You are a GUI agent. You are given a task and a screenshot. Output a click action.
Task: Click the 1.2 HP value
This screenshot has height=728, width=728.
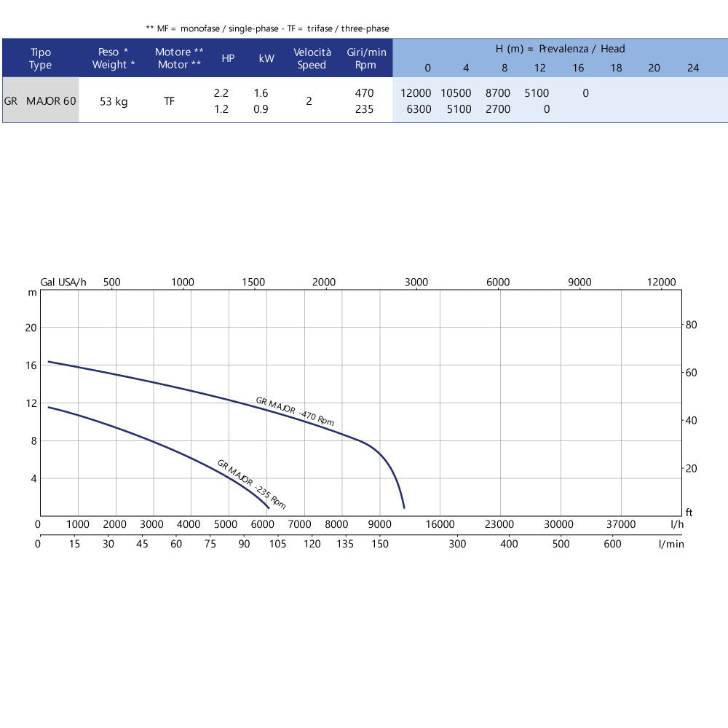(221, 109)
